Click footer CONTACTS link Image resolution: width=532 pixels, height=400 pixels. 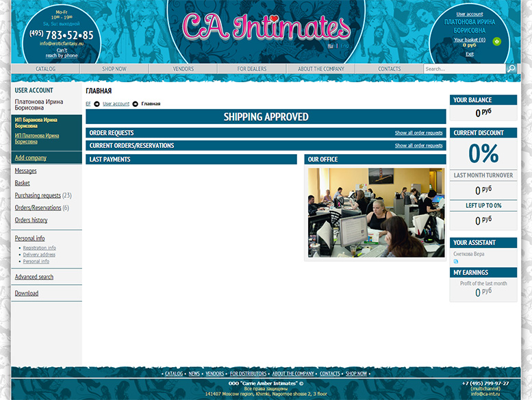pos(330,373)
